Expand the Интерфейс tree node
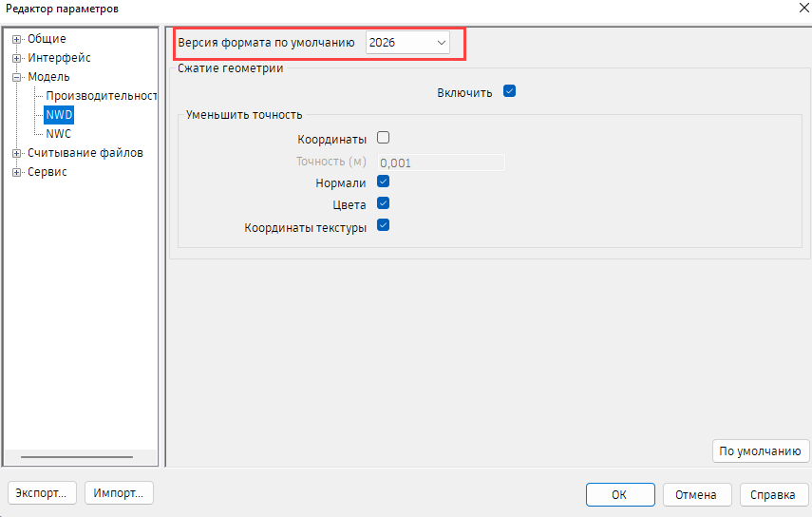Image resolution: width=812 pixels, height=517 pixels. (x=16, y=59)
